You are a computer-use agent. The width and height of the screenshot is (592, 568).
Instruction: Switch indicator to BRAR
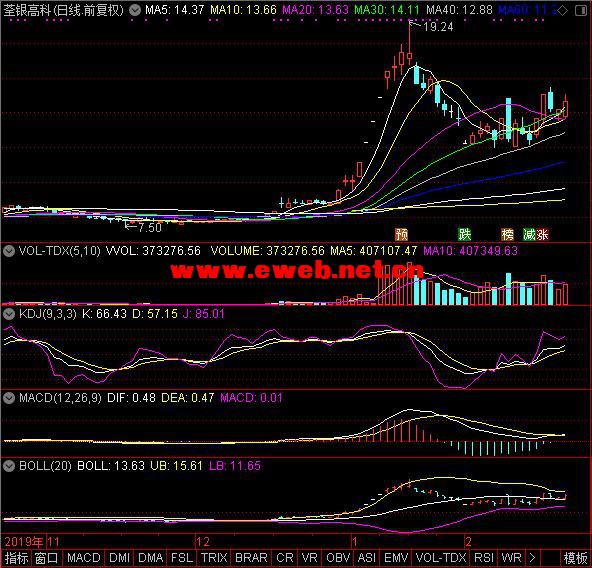coord(251,558)
